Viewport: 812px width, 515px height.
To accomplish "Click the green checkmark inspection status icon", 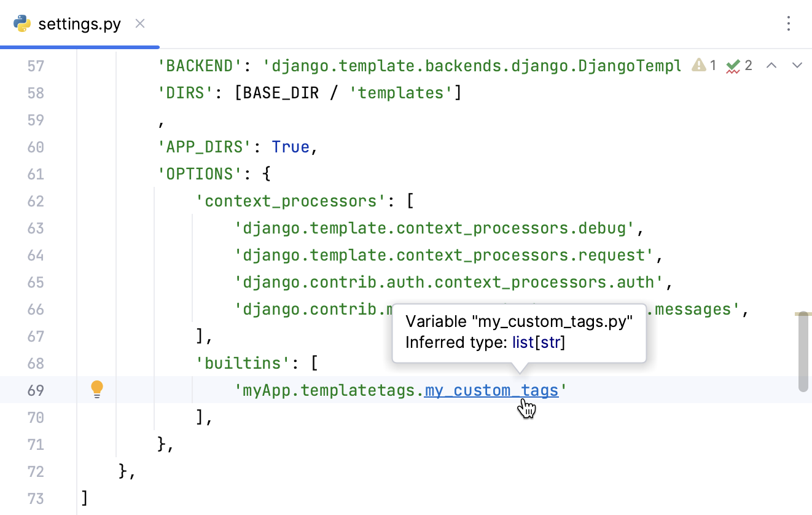I will (x=733, y=64).
